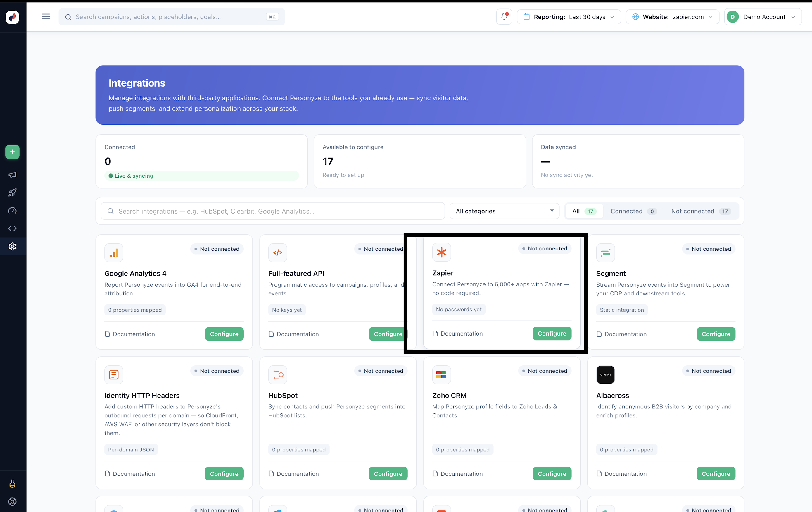Click the Data synced stat card
This screenshot has height=512, width=812.
638,161
